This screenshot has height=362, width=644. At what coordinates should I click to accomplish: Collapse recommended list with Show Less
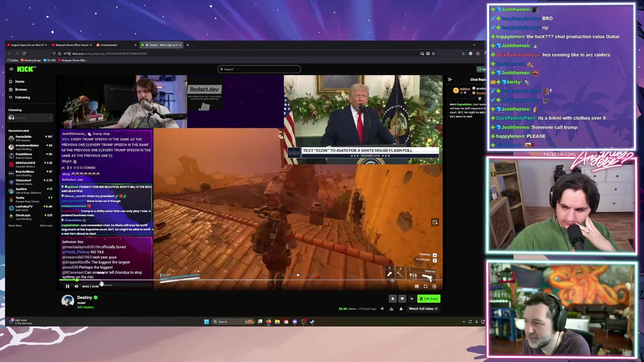tap(46, 226)
